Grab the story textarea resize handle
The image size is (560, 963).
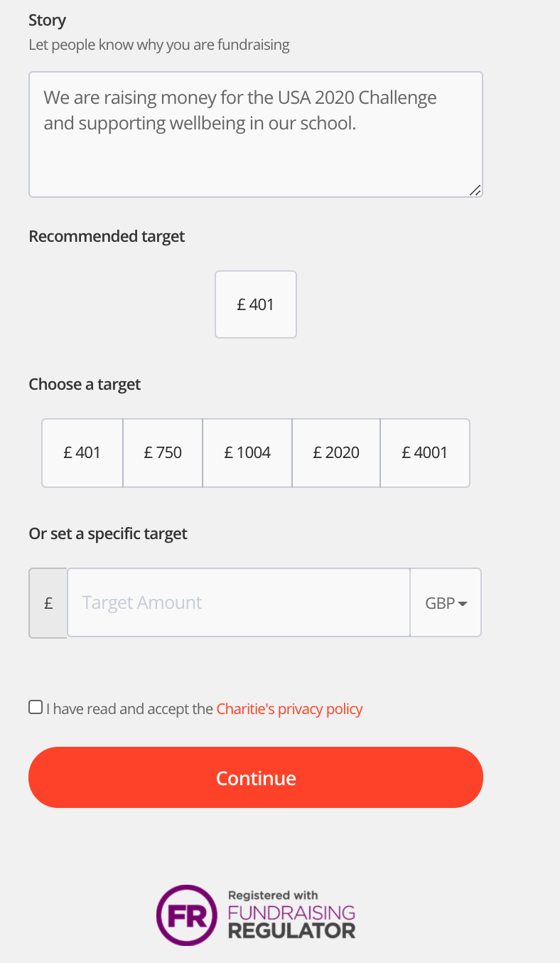click(475, 190)
